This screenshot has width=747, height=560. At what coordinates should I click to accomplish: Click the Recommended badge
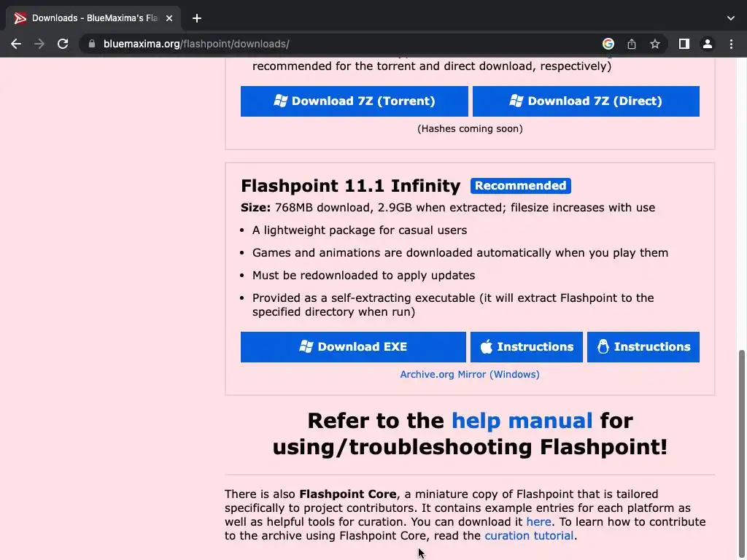520,186
